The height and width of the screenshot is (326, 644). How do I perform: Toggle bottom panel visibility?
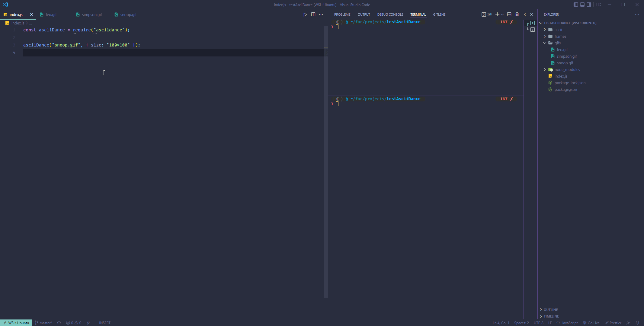coord(582,5)
